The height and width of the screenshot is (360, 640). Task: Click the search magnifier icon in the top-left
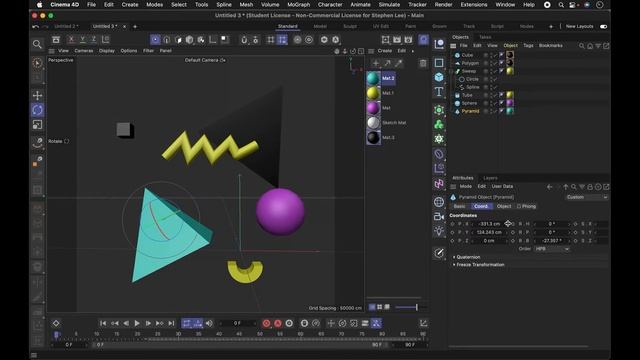[x=37, y=44]
